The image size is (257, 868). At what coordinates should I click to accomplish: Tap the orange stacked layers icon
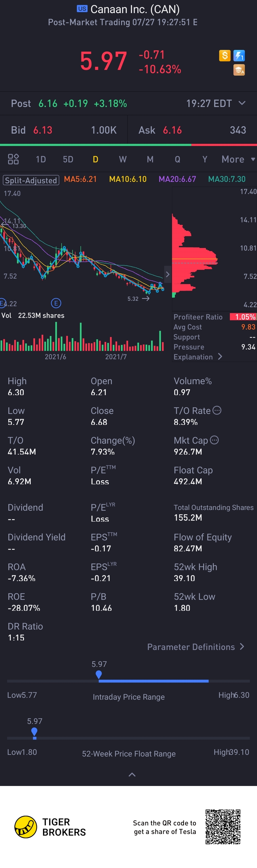239,70
